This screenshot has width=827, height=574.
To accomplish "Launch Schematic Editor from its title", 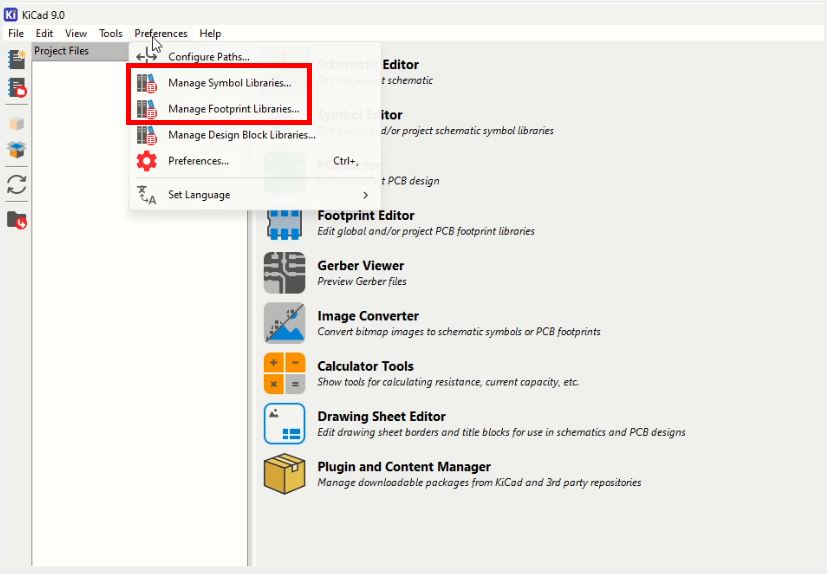I will pos(368,64).
